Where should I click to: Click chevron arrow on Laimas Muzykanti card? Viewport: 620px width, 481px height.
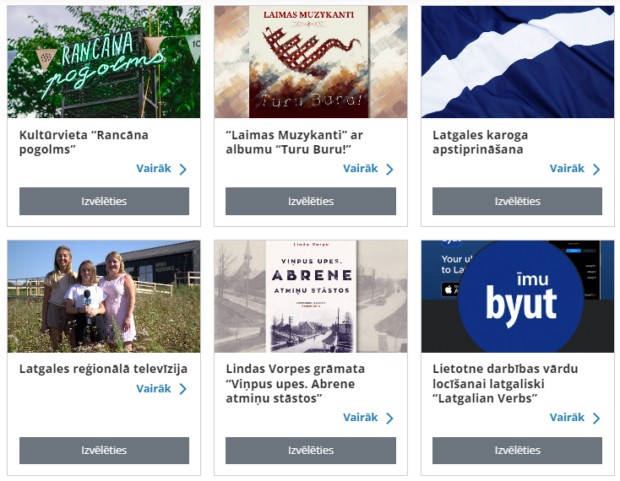pyautogui.click(x=390, y=169)
